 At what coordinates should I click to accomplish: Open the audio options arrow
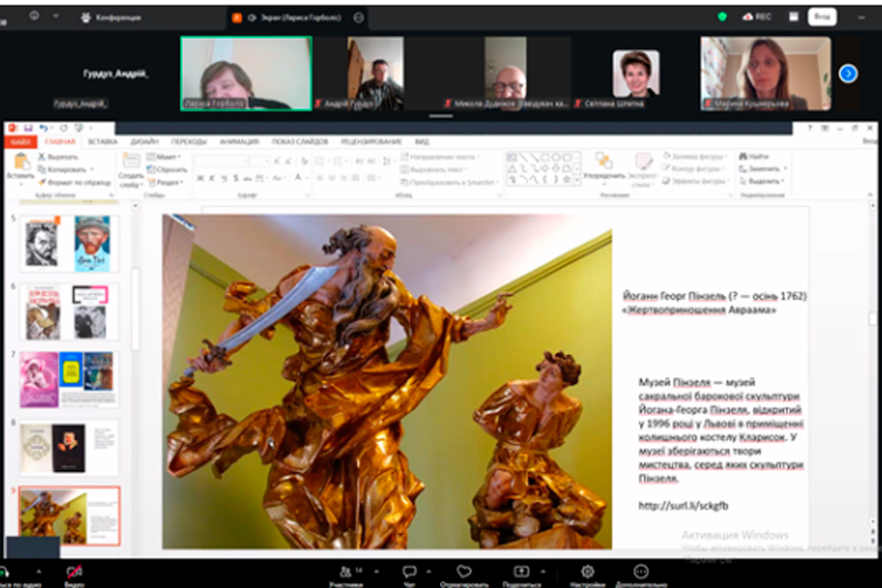39,571
